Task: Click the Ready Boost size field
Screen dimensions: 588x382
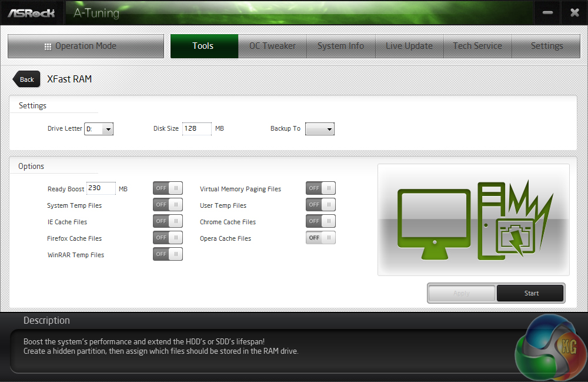Action: tap(101, 188)
